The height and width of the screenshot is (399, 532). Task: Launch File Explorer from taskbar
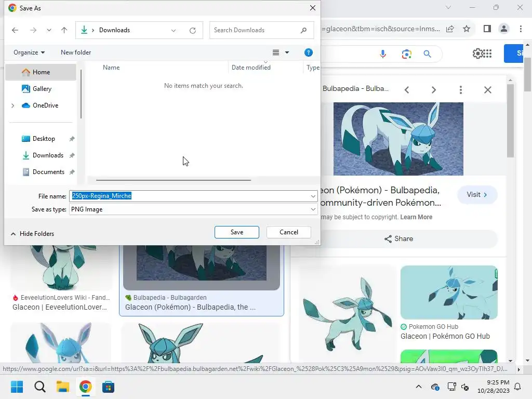(x=63, y=387)
